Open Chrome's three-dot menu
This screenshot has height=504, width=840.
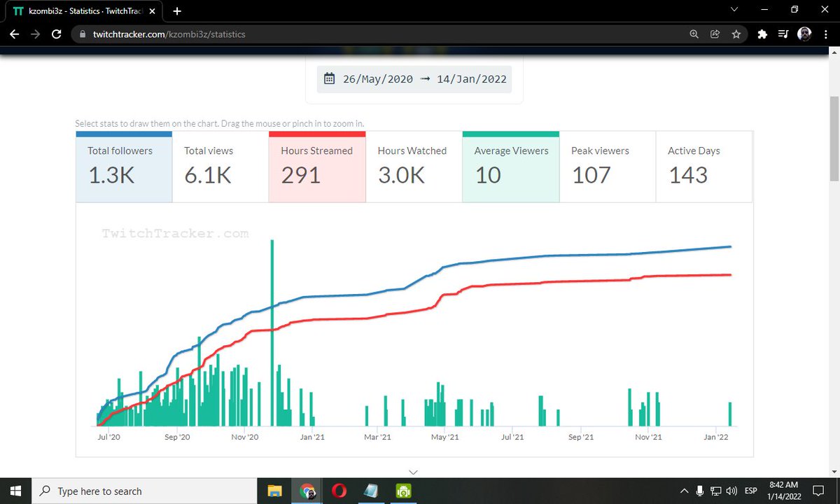point(826,34)
